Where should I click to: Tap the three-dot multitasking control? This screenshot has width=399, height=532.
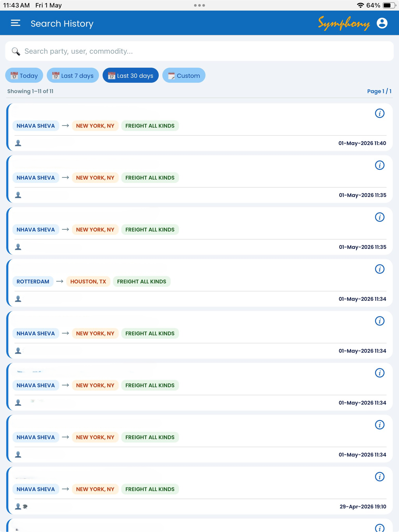(x=199, y=5)
